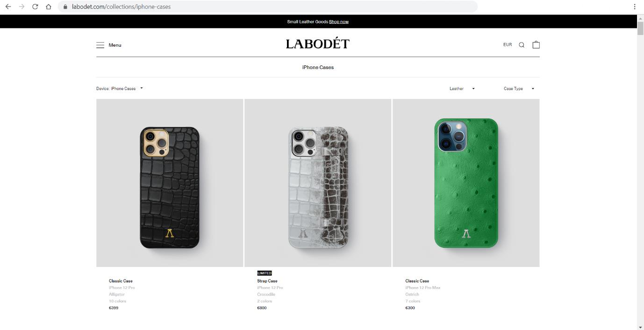Screen dimensions: 644x330
Task: Open the Leather filter dropdown
Action: pos(462,88)
